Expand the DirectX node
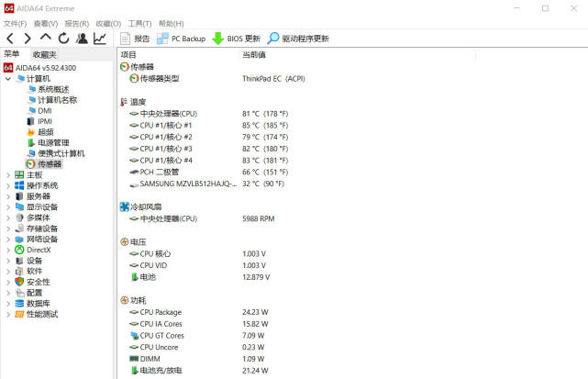This screenshot has width=588, height=379. (x=8, y=250)
